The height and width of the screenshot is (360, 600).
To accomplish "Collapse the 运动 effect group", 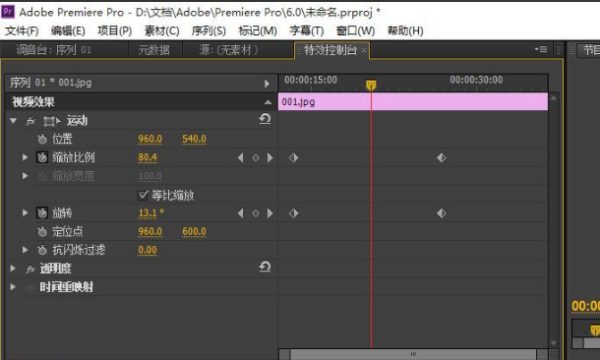I will pyautogui.click(x=13, y=121).
